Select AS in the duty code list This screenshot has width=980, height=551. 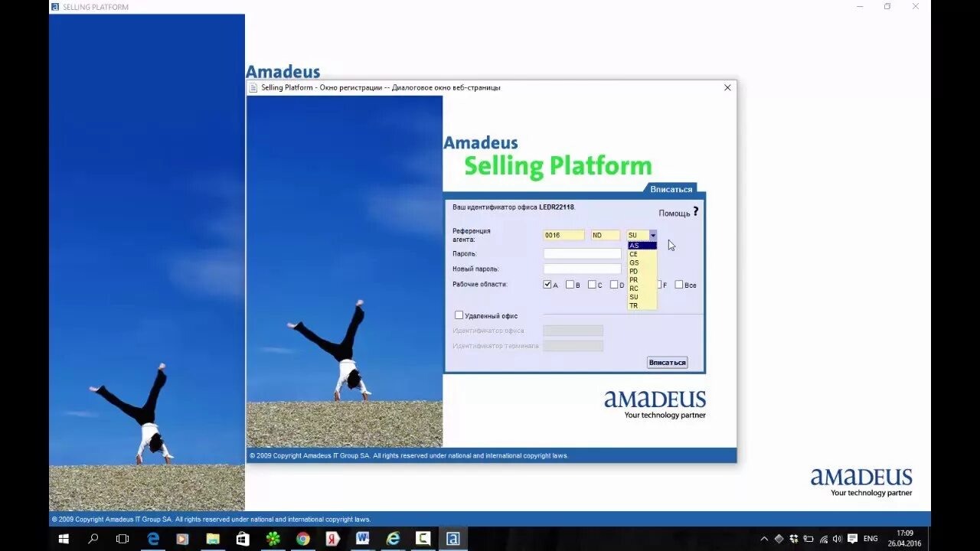(x=642, y=246)
